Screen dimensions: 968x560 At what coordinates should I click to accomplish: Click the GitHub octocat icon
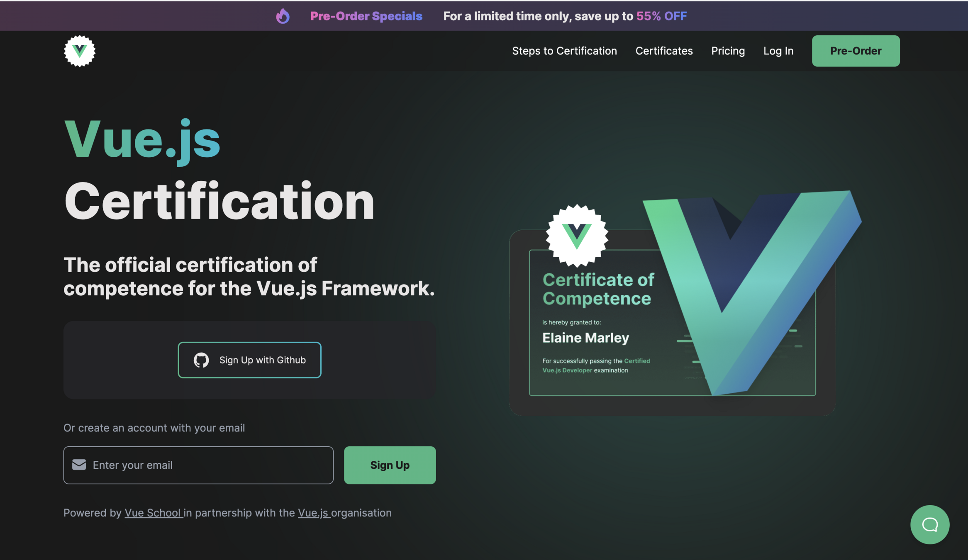point(201,360)
